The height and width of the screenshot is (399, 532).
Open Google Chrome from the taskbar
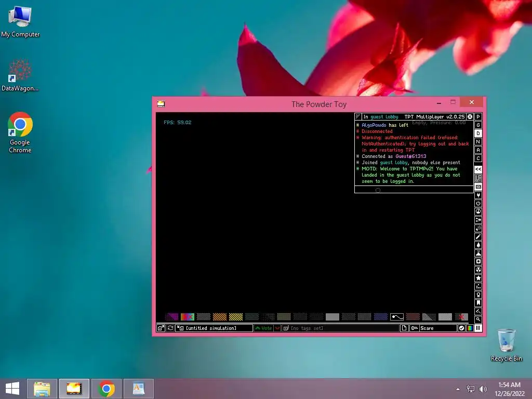(x=106, y=389)
